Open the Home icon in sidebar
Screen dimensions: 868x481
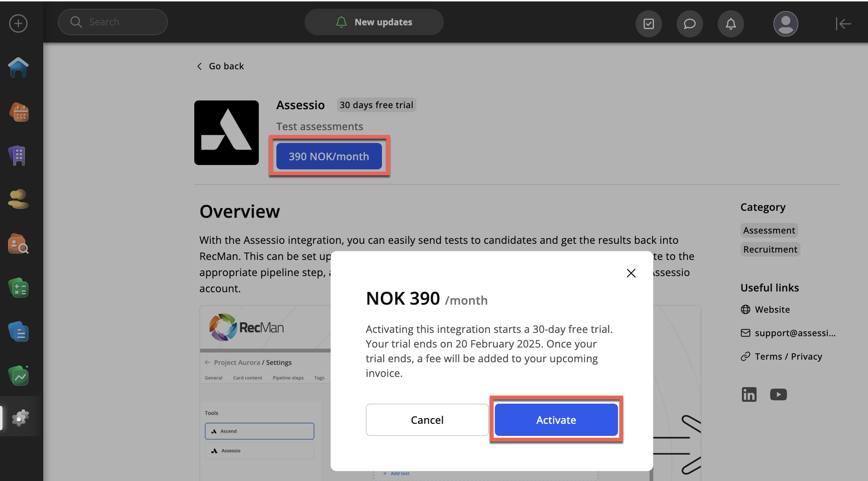click(18, 67)
